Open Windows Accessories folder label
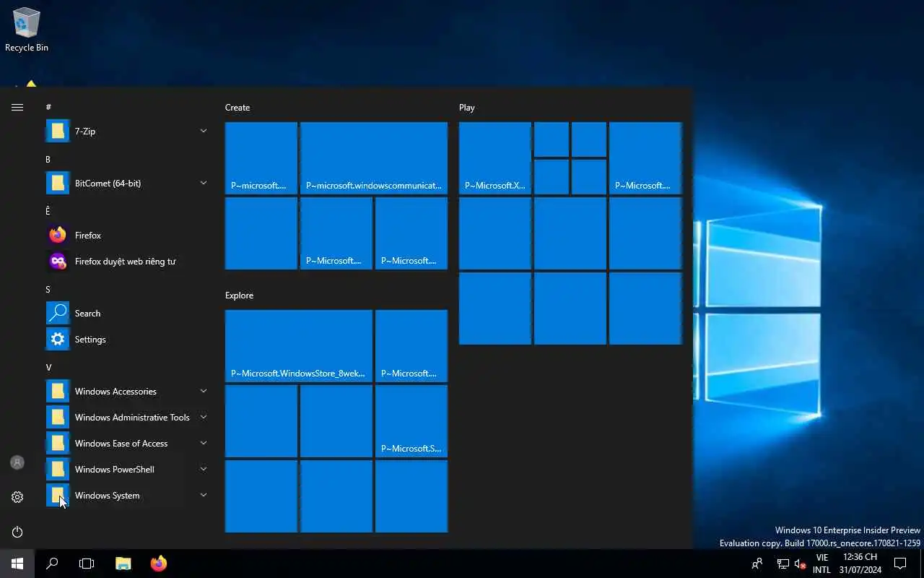924x578 pixels. pyautogui.click(x=115, y=391)
